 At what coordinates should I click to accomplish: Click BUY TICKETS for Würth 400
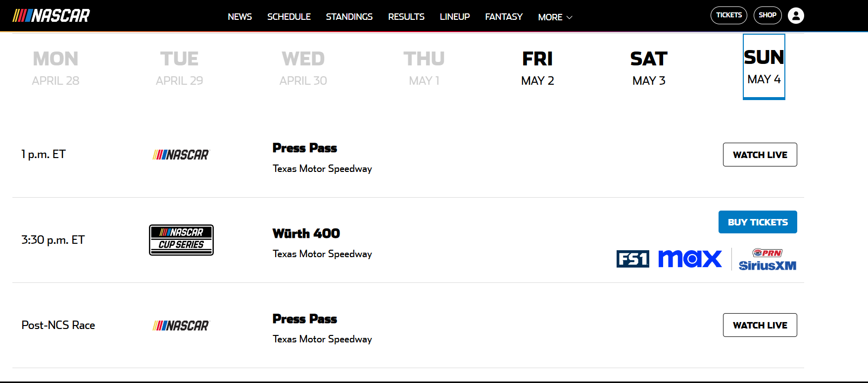(758, 222)
